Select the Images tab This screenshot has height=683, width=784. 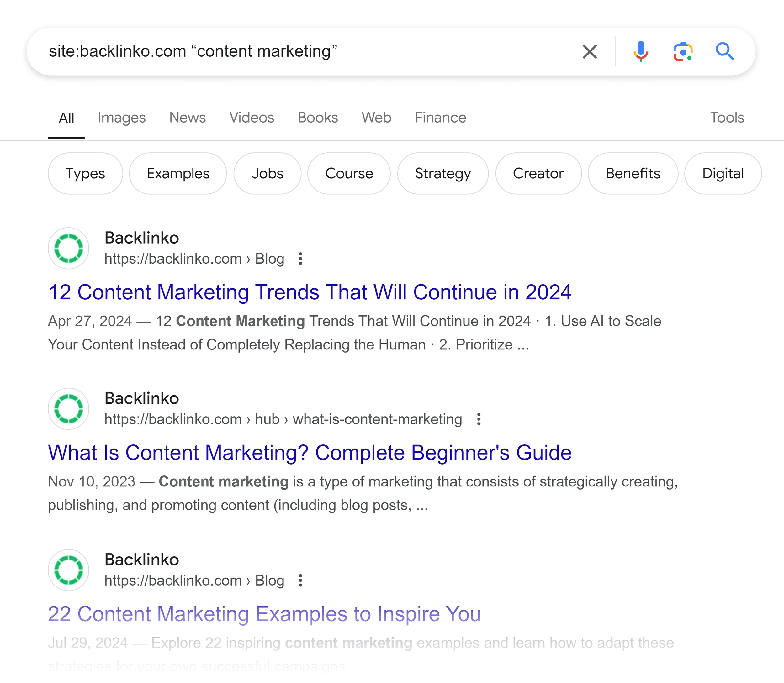click(x=123, y=118)
